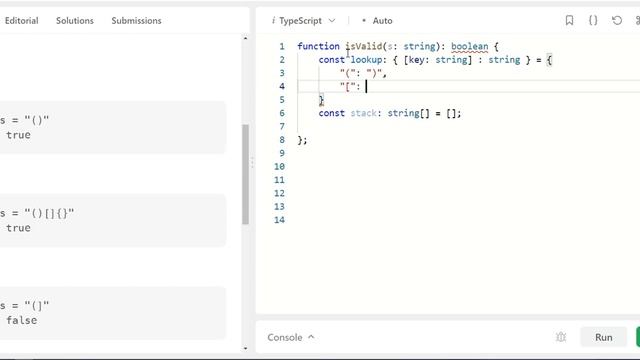Screen dimensions: 640x360
Task: Click the info icon beside TypeScript
Action: pos(273,20)
